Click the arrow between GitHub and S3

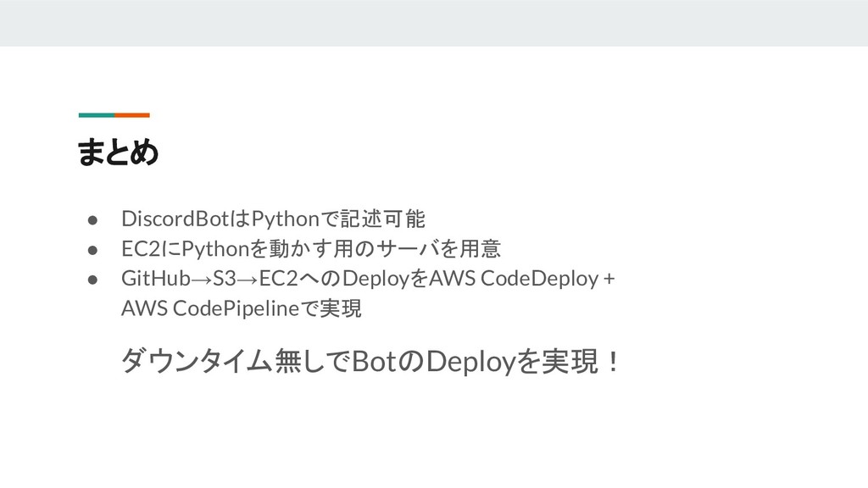click(x=202, y=279)
